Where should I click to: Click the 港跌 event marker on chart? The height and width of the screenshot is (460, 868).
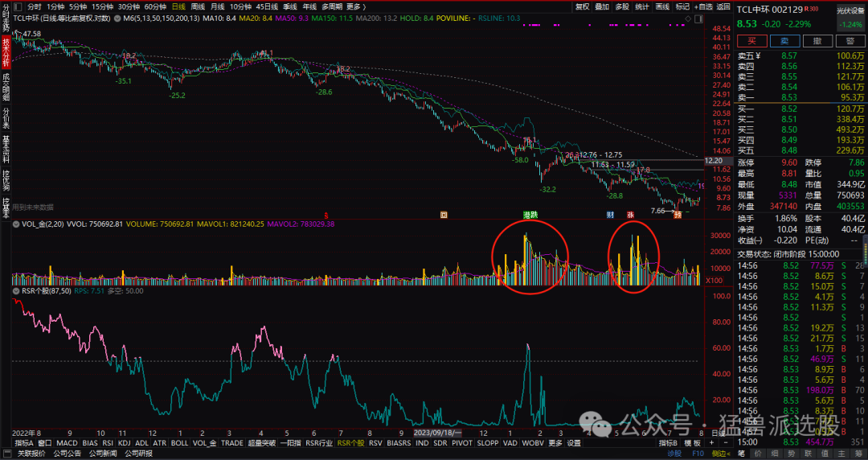click(530, 215)
